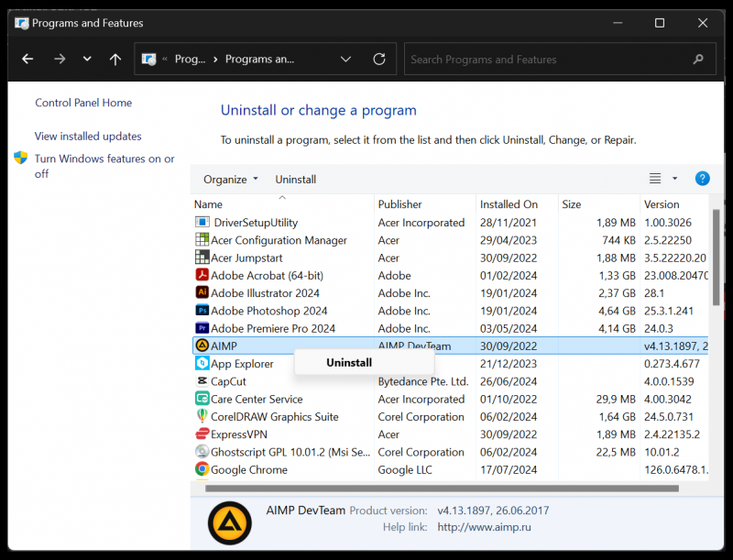The height and width of the screenshot is (560, 733).
Task: Expand the address bar history dropdown
Action: [345, 59]
